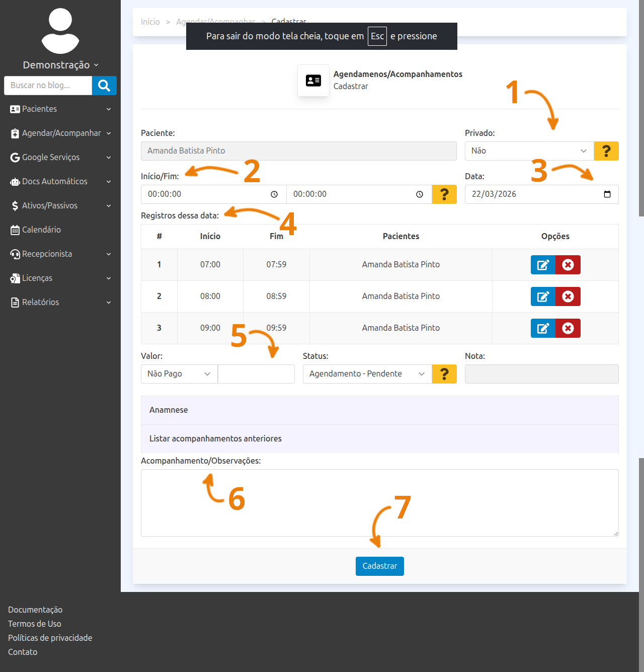
Task: Click the help icon beside Privado
Action: (x=606, y=151)
